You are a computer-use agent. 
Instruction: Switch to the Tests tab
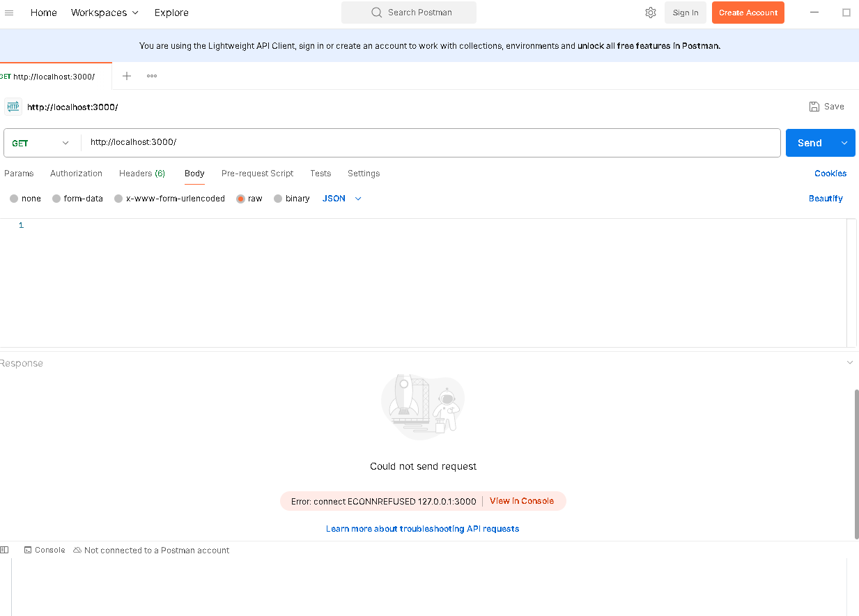click(320, 174)
